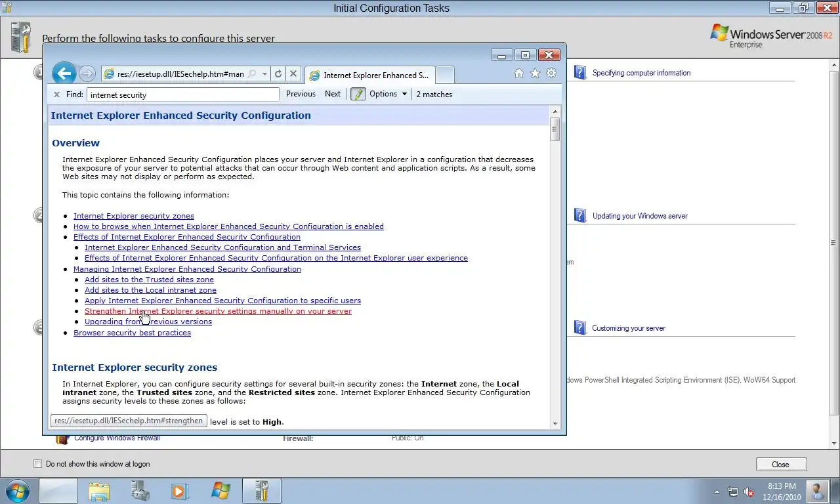Toggle highlight all matches marker icon
Image resolution: width=840 pixels, height=504 pixels.
[358, 94]
